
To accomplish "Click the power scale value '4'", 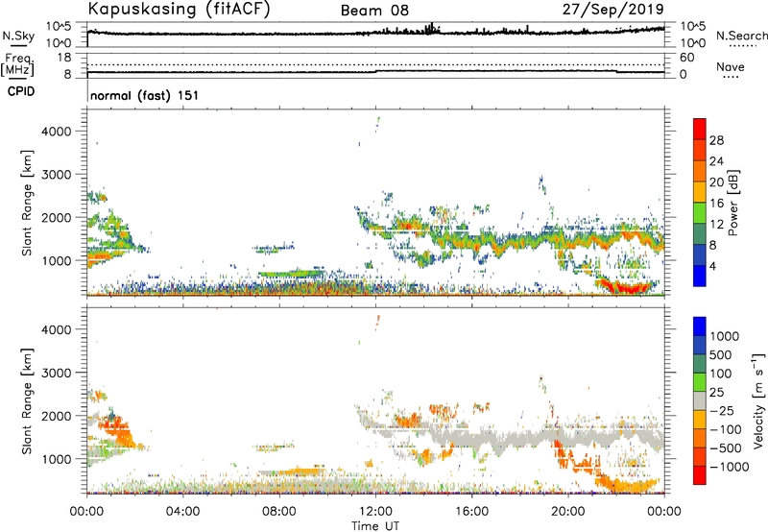I will (713, 266).
